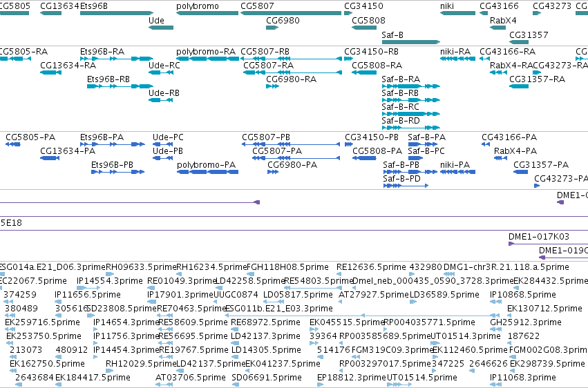Screen dimensions: 588x388
Task: Click transcript Ude-RC
Action: point(161,72)
